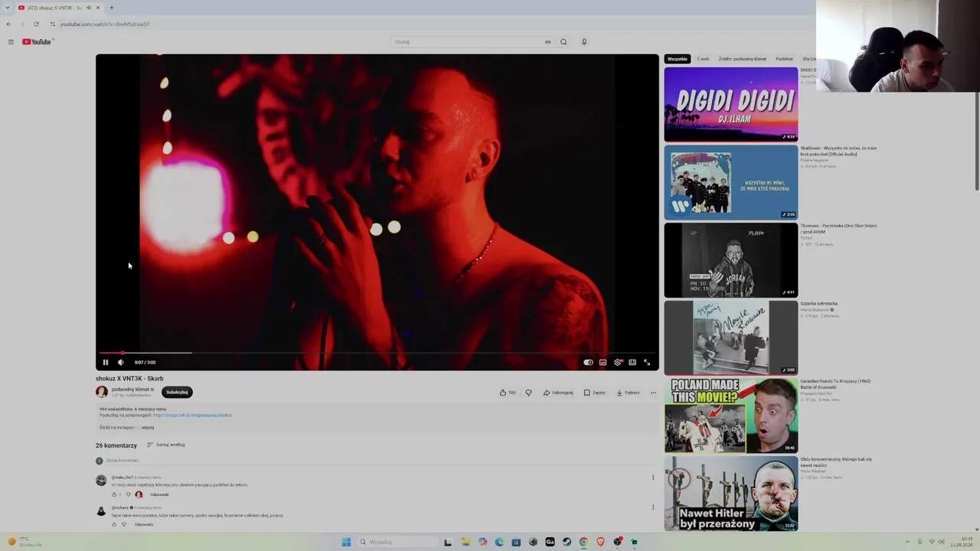Toggle the autoplay switch in player
This screenshot has height=551, width=980.
tap(588, 363)
